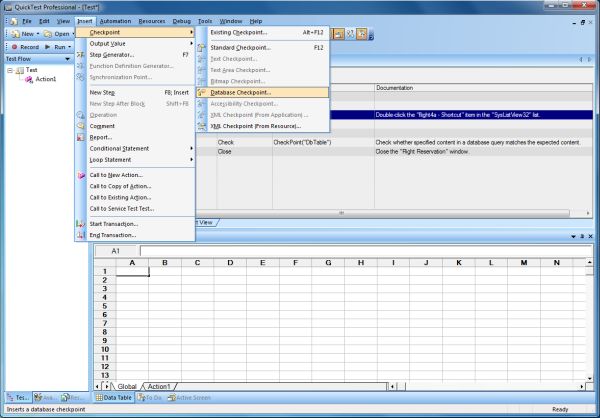
Task: Open the File menu
Action: click(x=27, y=21)
